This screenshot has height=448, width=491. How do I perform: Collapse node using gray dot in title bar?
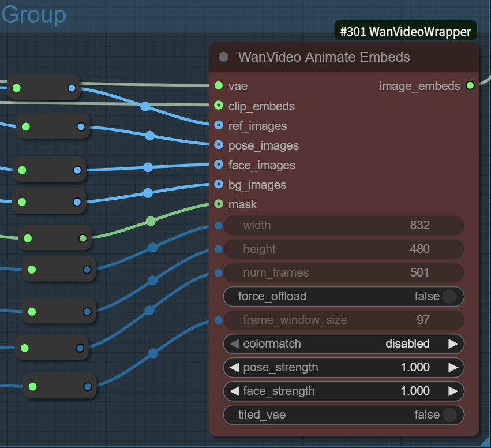click(224, 57)
